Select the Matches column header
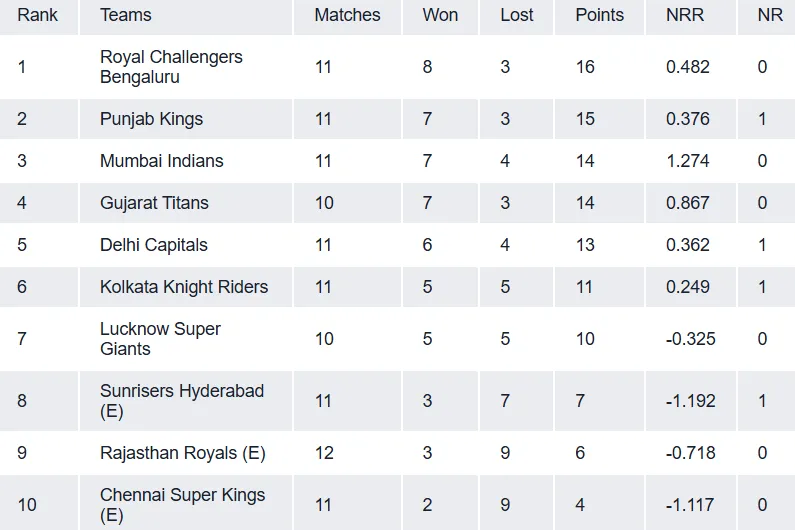Screen dimensions: 795x530 click(x=347, y=15)
